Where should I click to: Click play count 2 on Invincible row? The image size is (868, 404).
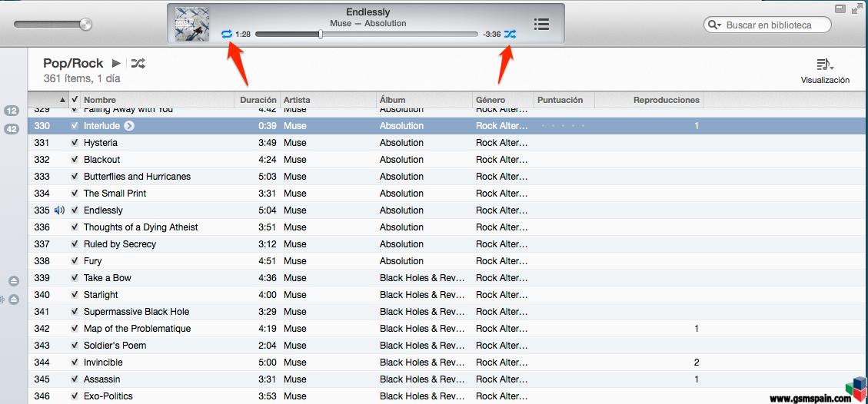coord(697,363)
